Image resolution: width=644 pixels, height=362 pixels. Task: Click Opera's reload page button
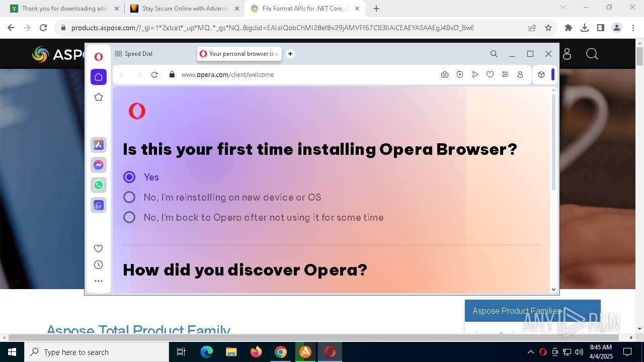(x=154, y=74)
